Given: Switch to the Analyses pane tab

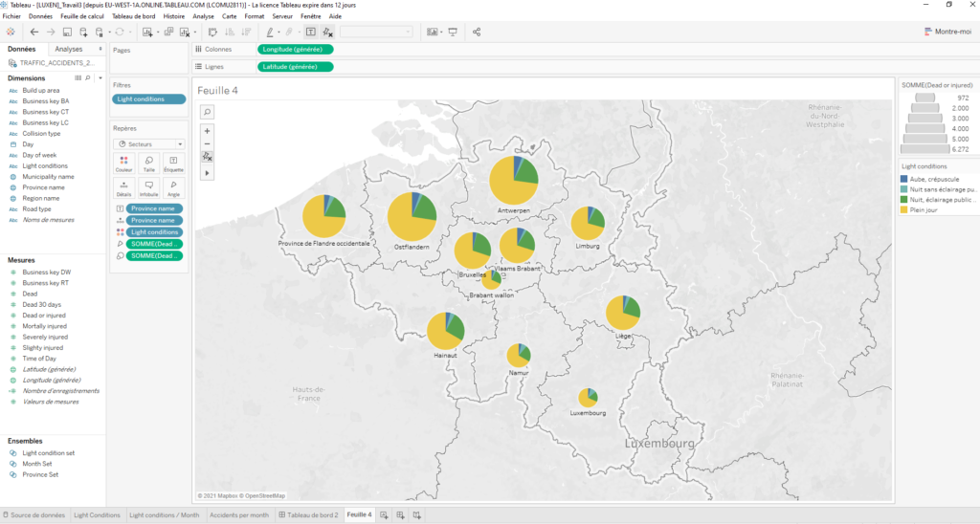Looking at the screenshot, I should point(69,49).
